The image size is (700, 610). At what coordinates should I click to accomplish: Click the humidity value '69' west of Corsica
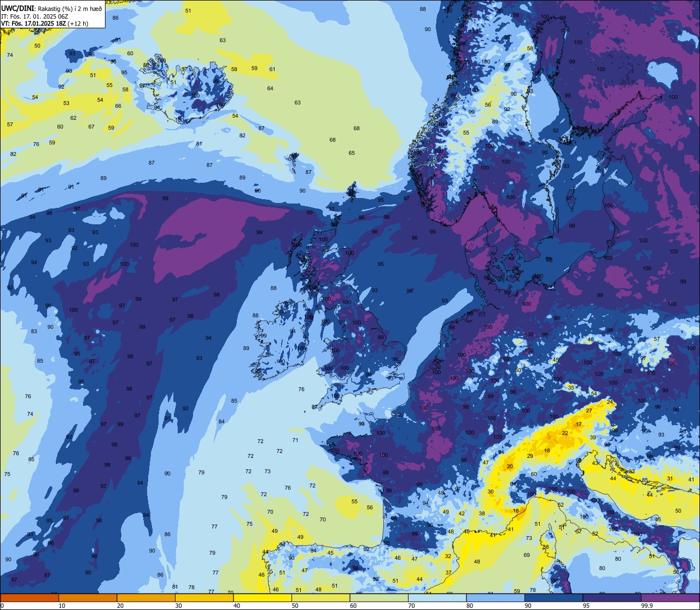click(527, 555)
